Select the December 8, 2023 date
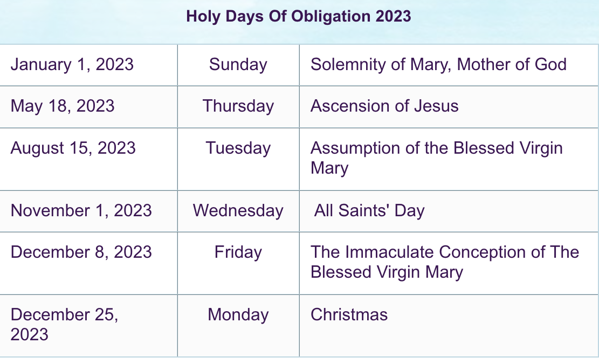 [x=81, y=252]
